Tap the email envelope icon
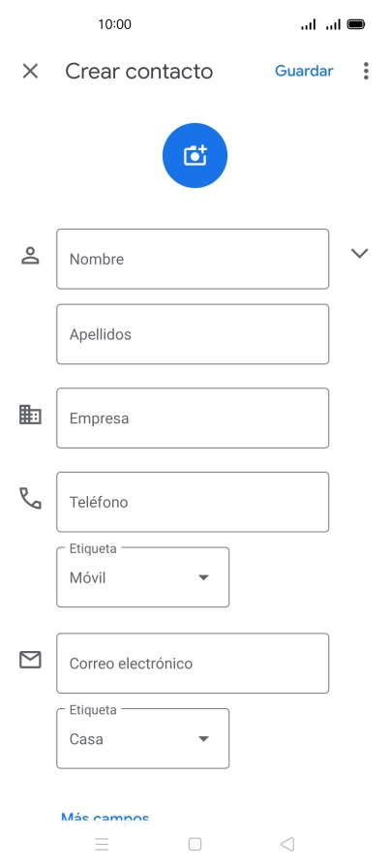The height and width of the screenshot is (868, 390). point(30,660)
